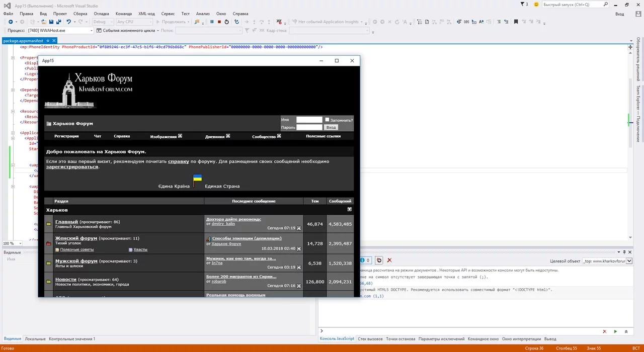Clear the JavaScript console with the red X
Image resolution: width=644 pixels, height=352 pixels.
pyautogui.click(x=389, y=260)
